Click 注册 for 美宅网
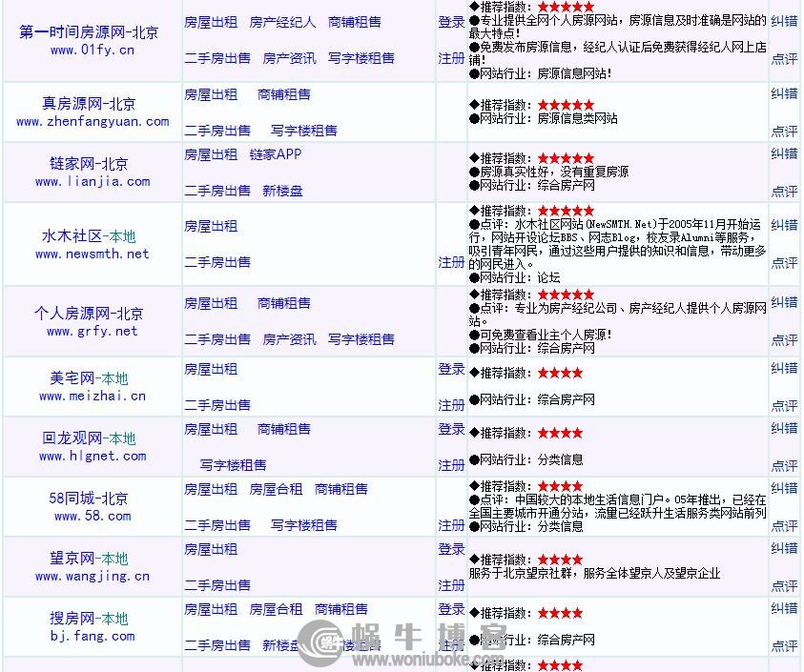 point(451,405)
